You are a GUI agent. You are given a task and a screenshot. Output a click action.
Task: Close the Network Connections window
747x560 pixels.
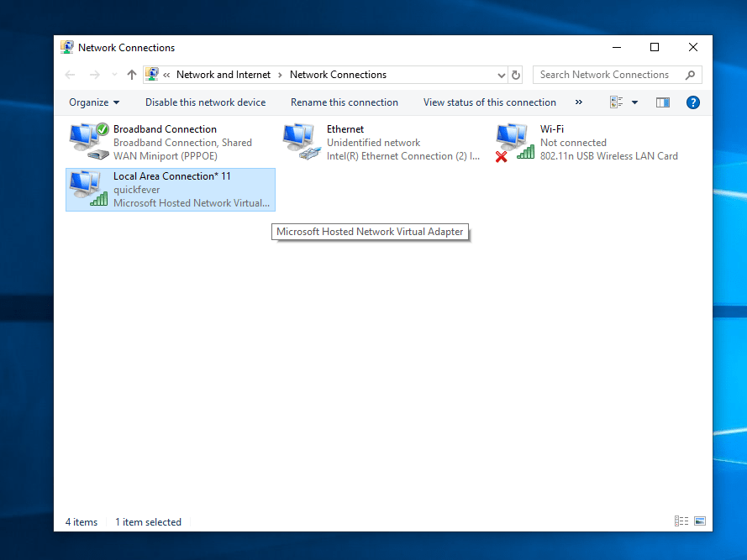tap(693, 47)
